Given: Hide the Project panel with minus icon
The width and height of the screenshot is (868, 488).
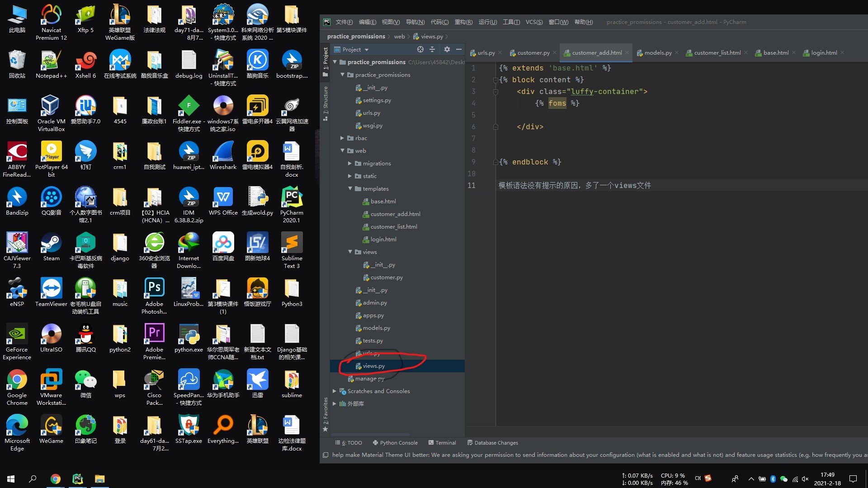Looking at the screenshot, I should pos(459,49).
